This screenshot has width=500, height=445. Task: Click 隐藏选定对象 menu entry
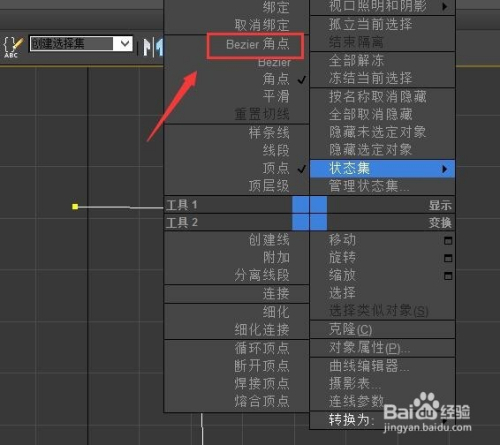click(370, 150)
